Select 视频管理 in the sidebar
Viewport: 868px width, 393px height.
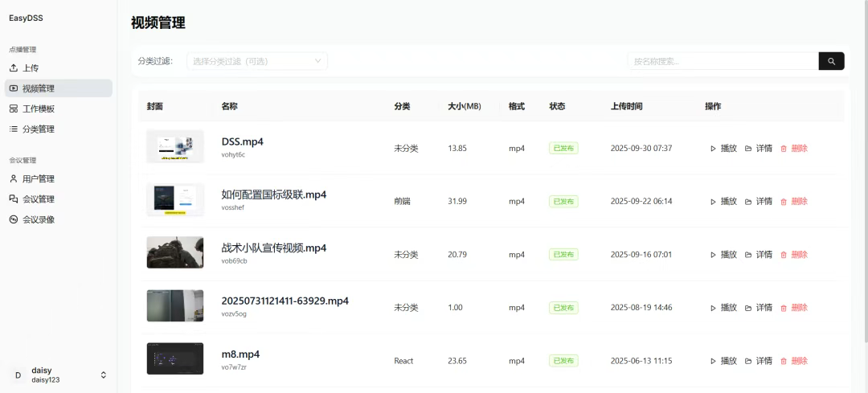click(x=58, y=88)
